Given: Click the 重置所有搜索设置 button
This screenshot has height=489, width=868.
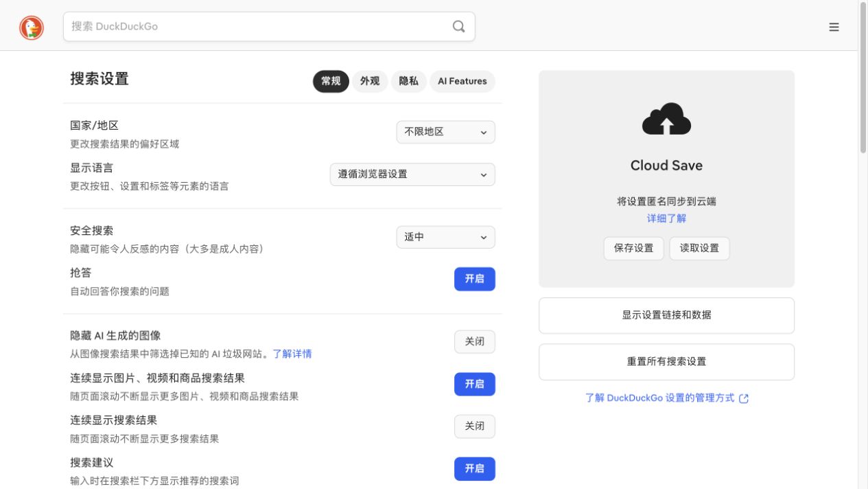Looking at the screenshot, I should click(666, 362).
